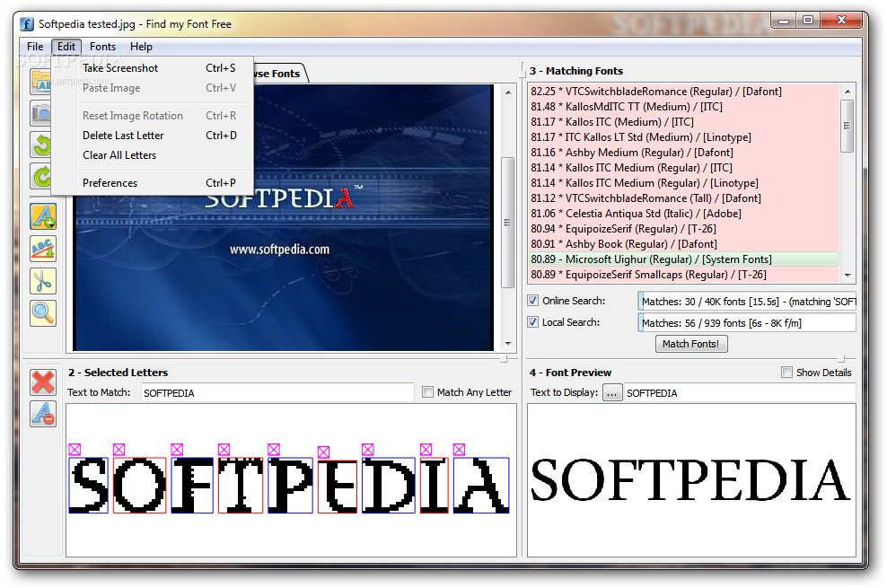Toggle the Local Search checkbox
Image resolution: width=887 pixels, height=588 pixels.
coord(533,322)
